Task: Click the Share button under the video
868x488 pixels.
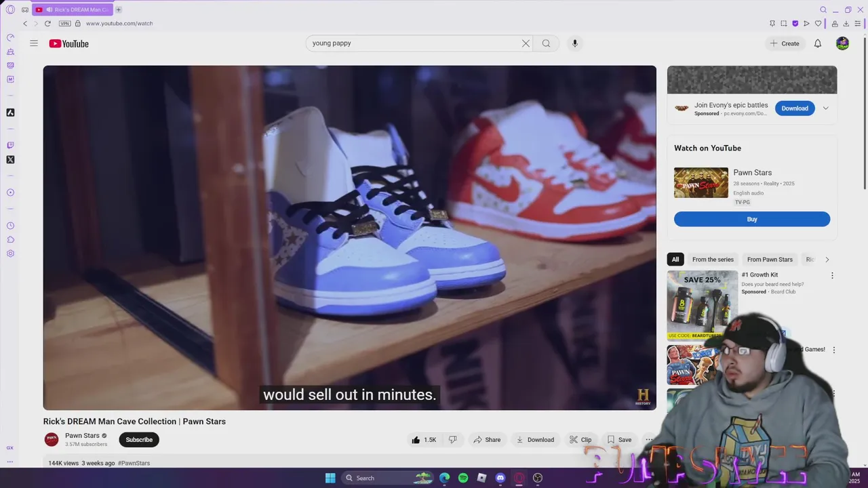Action: click(x=487, y=440)
